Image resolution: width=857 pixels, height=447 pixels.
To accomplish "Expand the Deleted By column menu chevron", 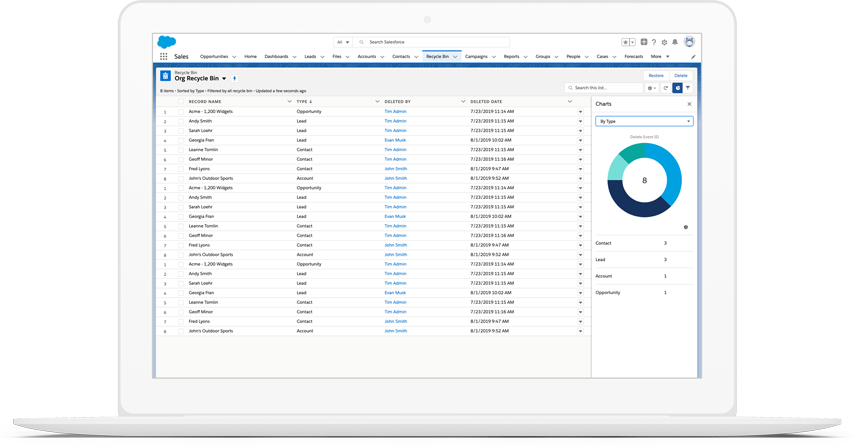I will pos(463,102).
